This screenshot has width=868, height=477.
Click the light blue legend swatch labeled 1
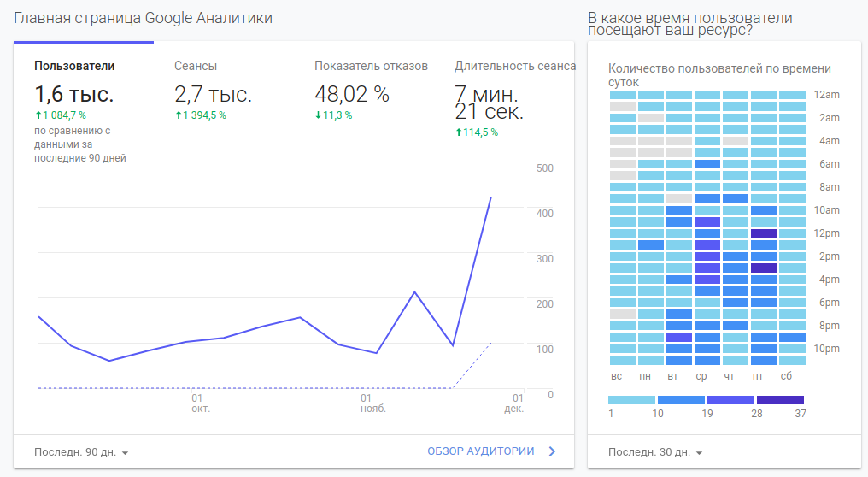(631, 400)
